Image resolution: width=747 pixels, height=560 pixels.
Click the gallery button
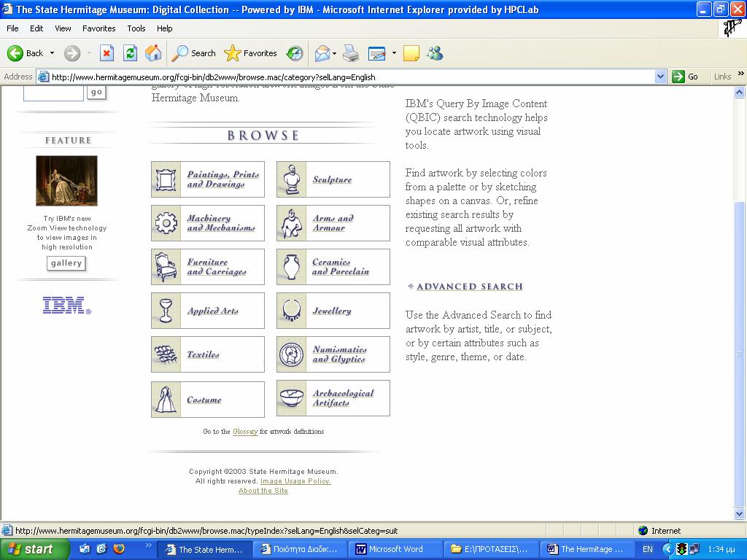pyautogui.click(x=66, y=263)
